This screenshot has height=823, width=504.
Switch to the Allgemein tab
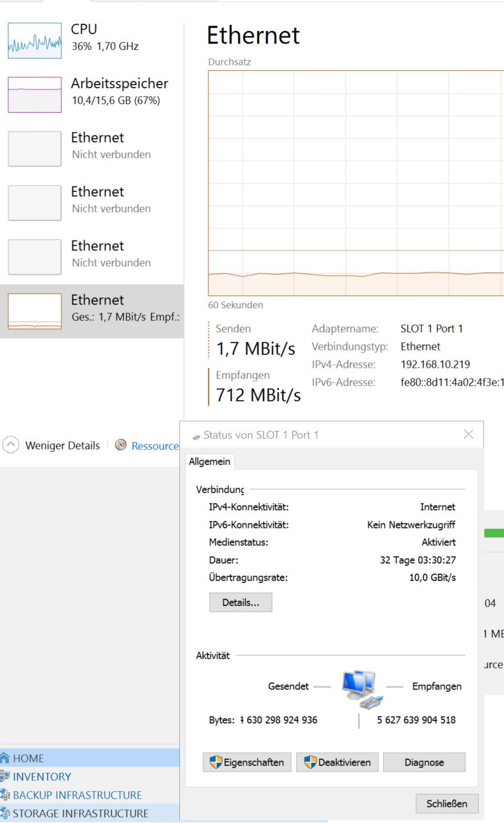point(210,461)
